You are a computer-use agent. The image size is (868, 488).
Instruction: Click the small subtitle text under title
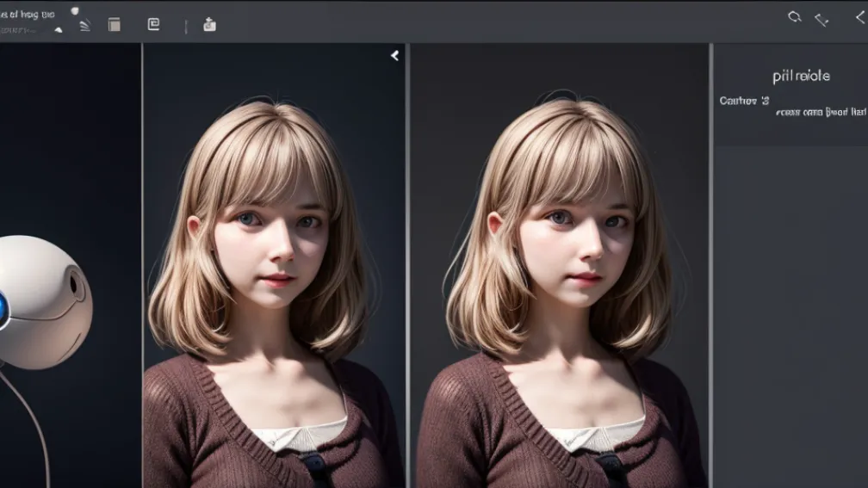[15, 30]
